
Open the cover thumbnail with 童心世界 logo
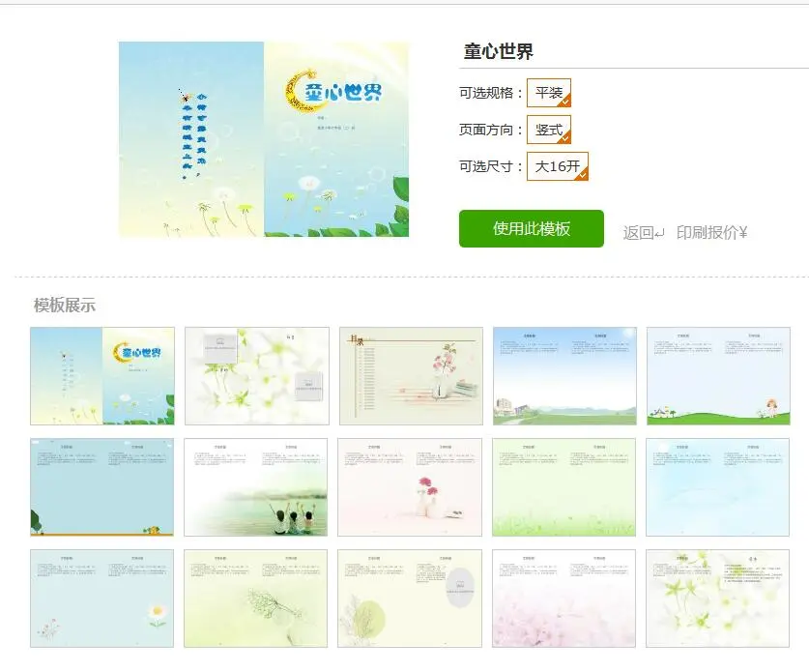(102, 376)
